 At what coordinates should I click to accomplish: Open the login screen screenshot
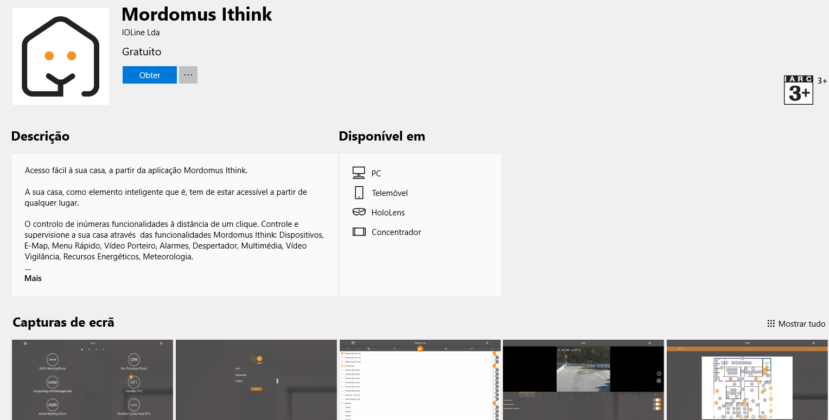pyautogui.click(x=256, y=380)
